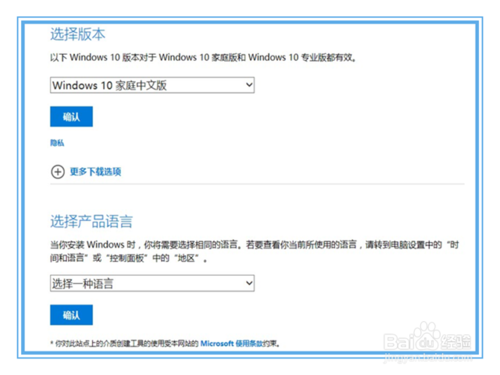This screenshot has height=375, width=500.
Task: Open the Microsoft 使用条款 link
Action: tap(231, 343)
